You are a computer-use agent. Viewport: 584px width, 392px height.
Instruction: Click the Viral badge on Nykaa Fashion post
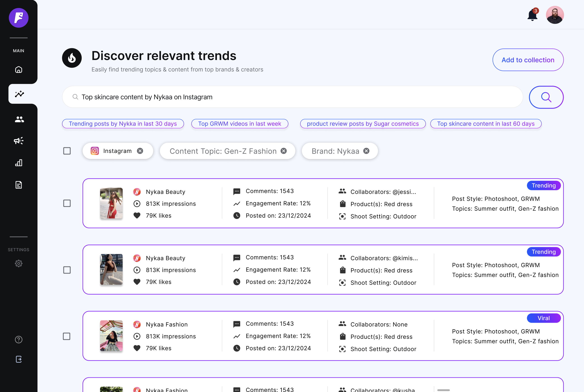pos(543,318)
